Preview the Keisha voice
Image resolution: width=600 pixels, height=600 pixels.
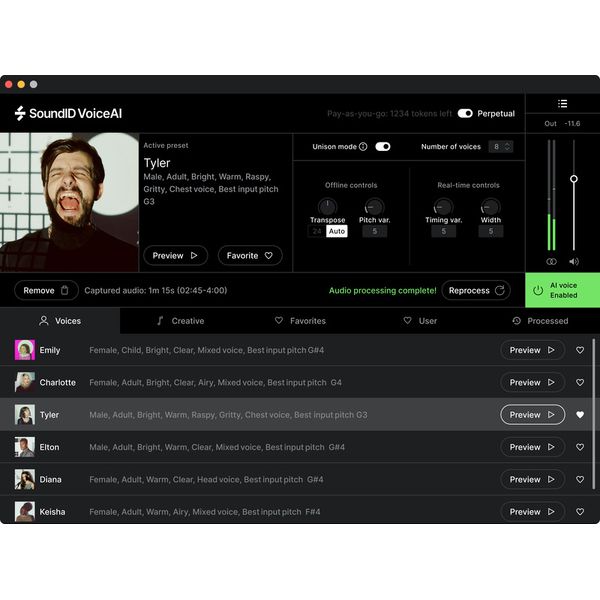click(532, 512)
